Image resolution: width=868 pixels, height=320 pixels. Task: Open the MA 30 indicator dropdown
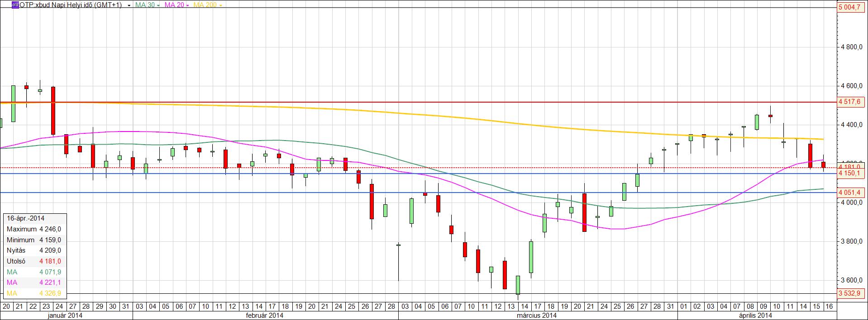pos(158,5)
